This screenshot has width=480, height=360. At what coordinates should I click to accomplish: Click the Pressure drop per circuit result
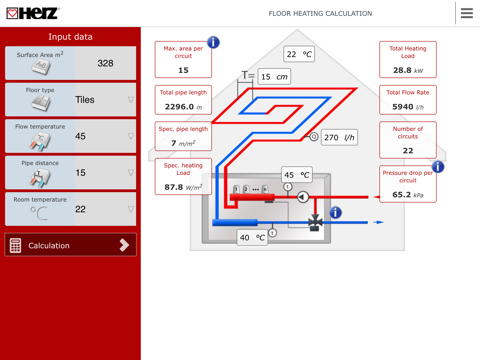408,184
